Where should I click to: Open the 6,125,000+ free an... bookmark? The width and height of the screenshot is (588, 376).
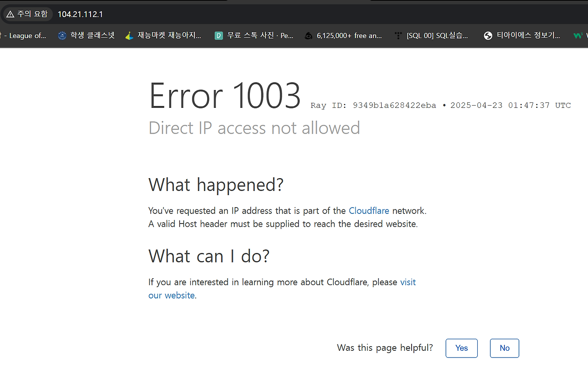[x=343, y=35]
